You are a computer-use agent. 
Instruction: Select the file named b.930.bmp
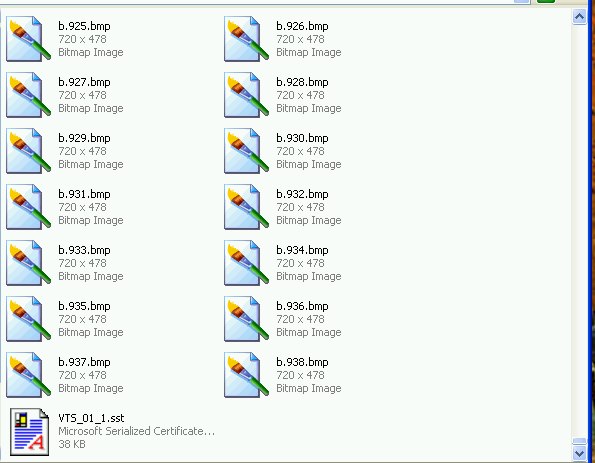point(302,138)
